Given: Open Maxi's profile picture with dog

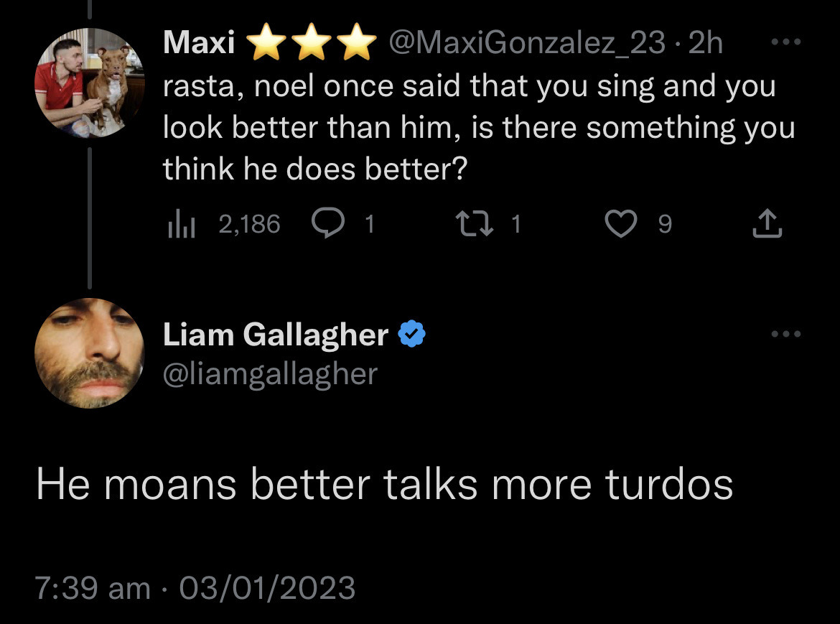Looking at the screenshot, I should [90, 83].
